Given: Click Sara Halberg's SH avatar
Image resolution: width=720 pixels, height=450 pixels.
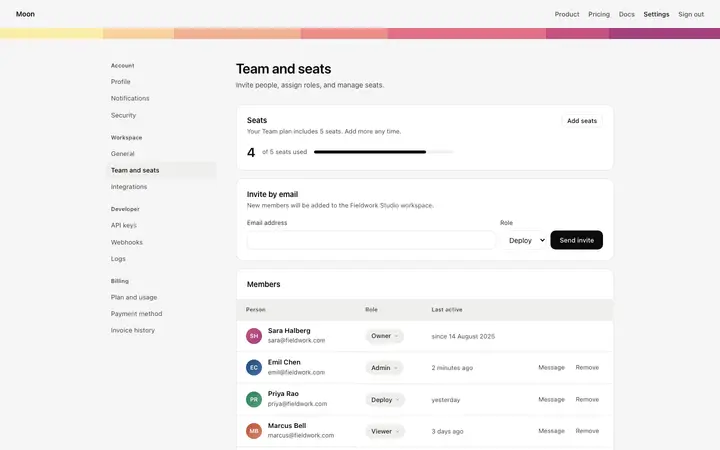Looking at the screenshot, I should pos(253,336).
